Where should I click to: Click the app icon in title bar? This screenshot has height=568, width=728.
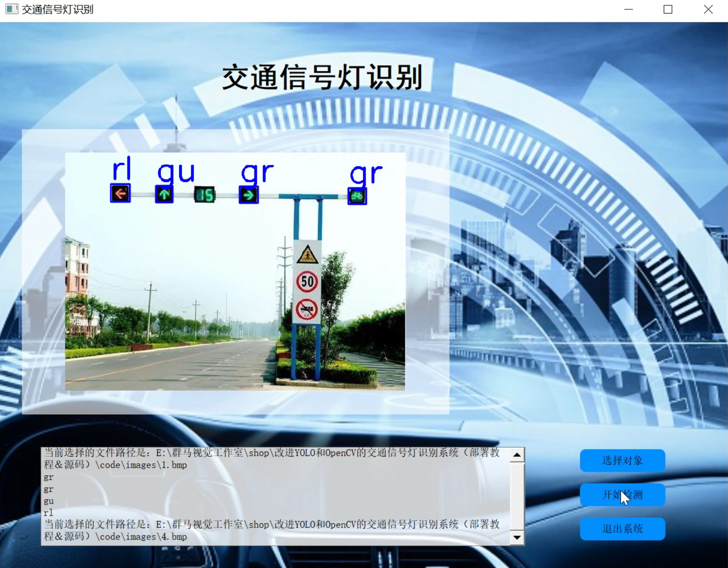(x=11, y=9)
